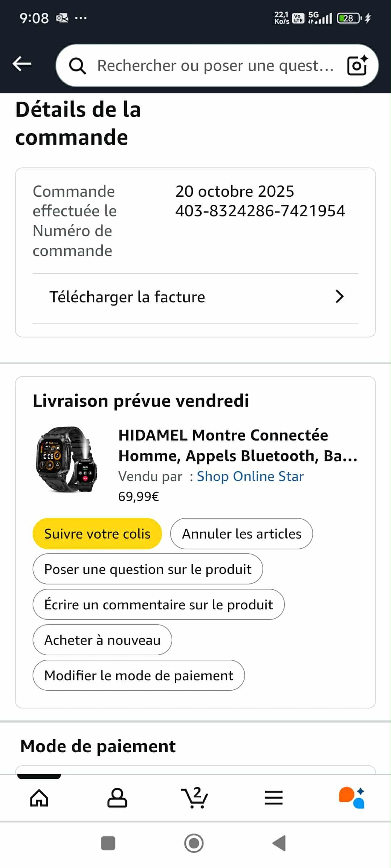Tap the Suivre votre colis button
The width and height of the screenshot is (391, 868).
(x=97, y=534)
